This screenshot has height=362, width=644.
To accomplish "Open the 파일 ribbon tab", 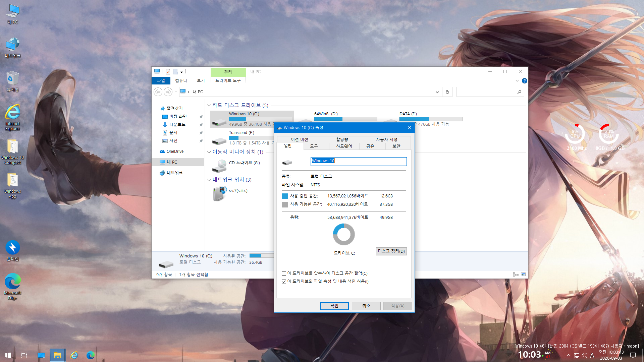I will [x=161, y=80].
